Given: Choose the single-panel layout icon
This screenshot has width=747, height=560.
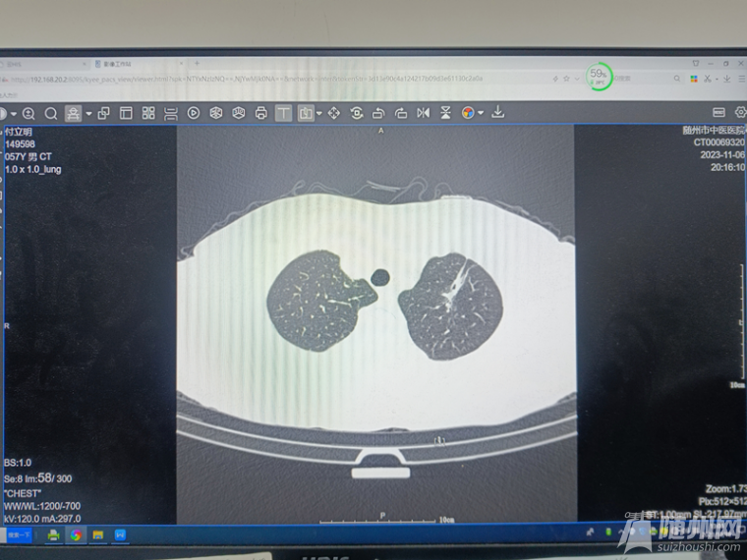Looking at the screenshot, I should pyautogui.click(x=126, y=113).
